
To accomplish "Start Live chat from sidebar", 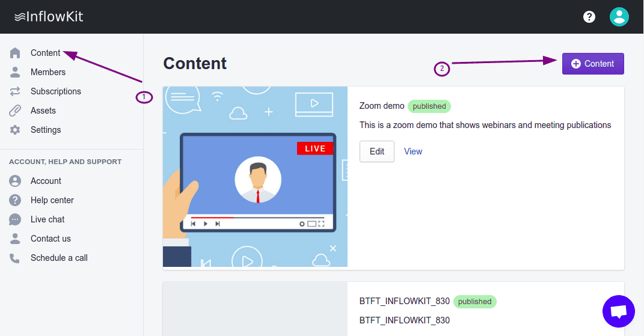I will [48, 219].
